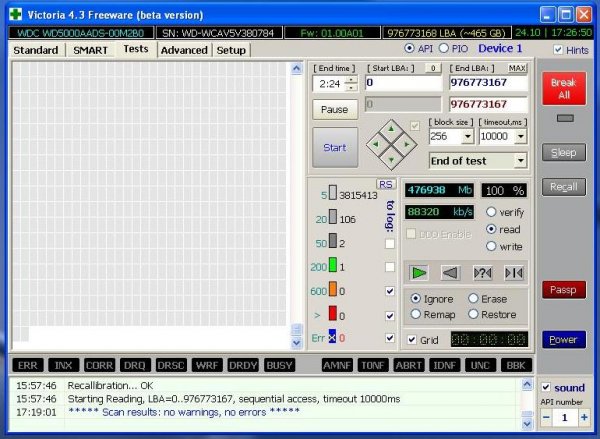Open the End of test dropdown
The height and width of the screenshot is (439, 600).
coord(520,161)
